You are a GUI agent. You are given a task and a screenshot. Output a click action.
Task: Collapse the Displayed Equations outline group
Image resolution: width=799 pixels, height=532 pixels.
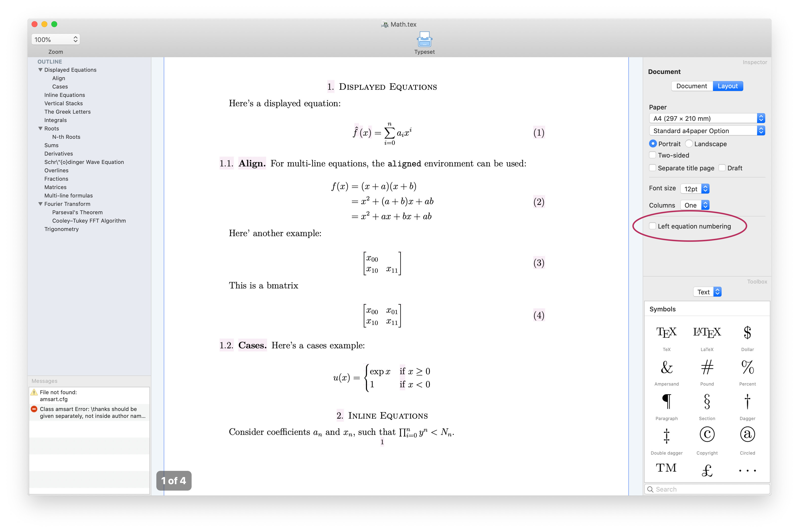[x=40, y=70]
